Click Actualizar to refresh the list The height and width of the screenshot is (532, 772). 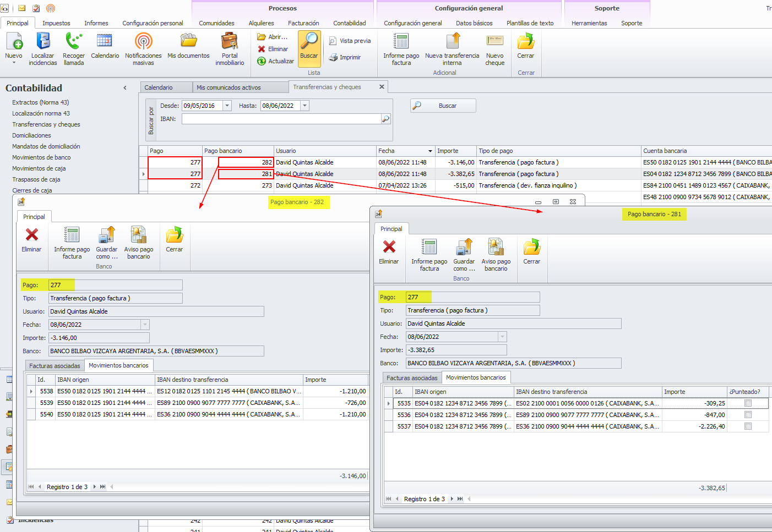[x=276, y=61]
